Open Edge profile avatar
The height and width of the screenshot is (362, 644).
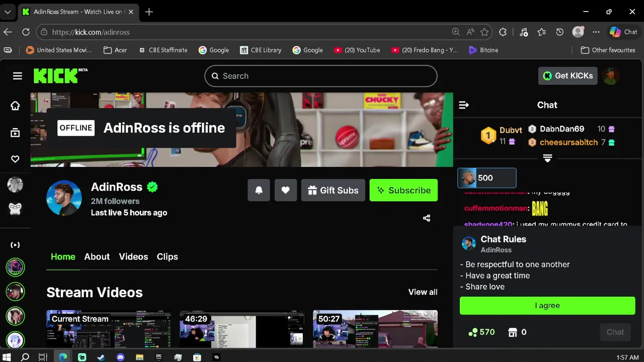[x=578, y=32]
